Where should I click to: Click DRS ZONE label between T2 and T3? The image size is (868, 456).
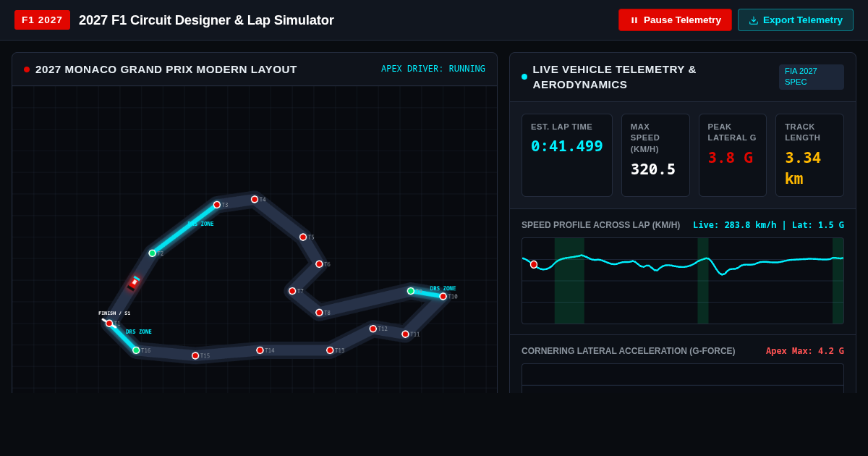click(x=201, y=224)
